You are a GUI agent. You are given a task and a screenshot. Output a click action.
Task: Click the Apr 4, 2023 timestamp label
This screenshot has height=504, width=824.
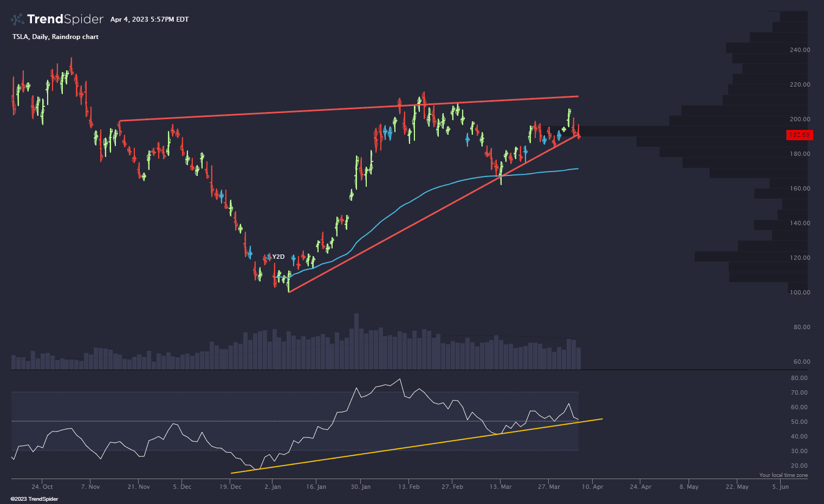click(x=150, y=19)
